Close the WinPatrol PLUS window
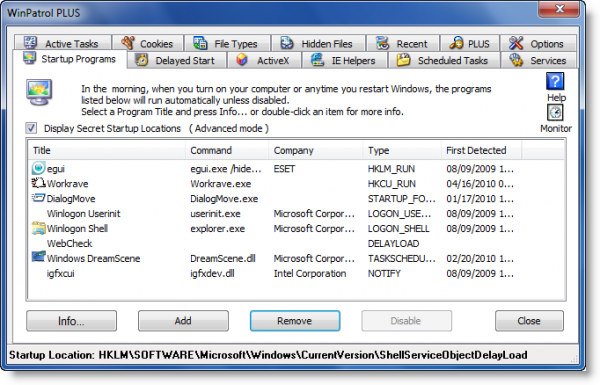 (x=560, y=8)
